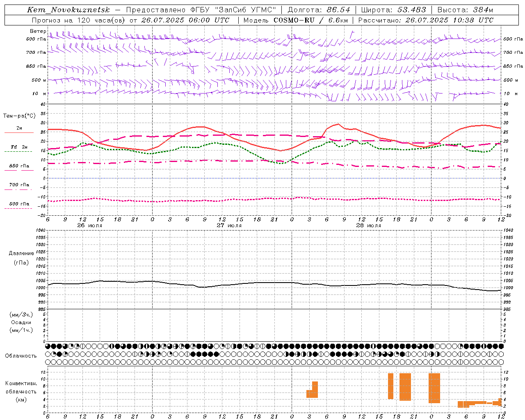Select the 'Высота: 384м' header value
This screenshot has width=525, height=420.
click(x=465, y=10)
